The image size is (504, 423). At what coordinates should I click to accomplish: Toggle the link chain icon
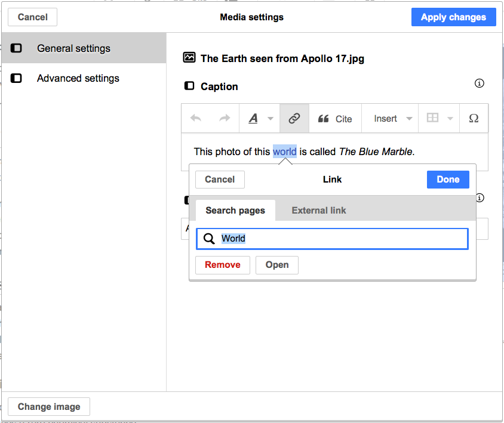(294, 118)
